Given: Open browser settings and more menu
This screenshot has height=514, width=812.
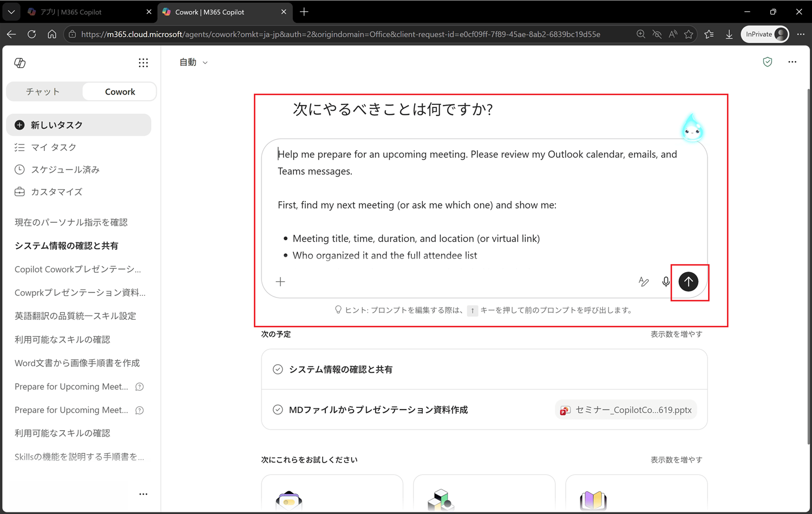Looking at the screenshot, I should point(801,34).
